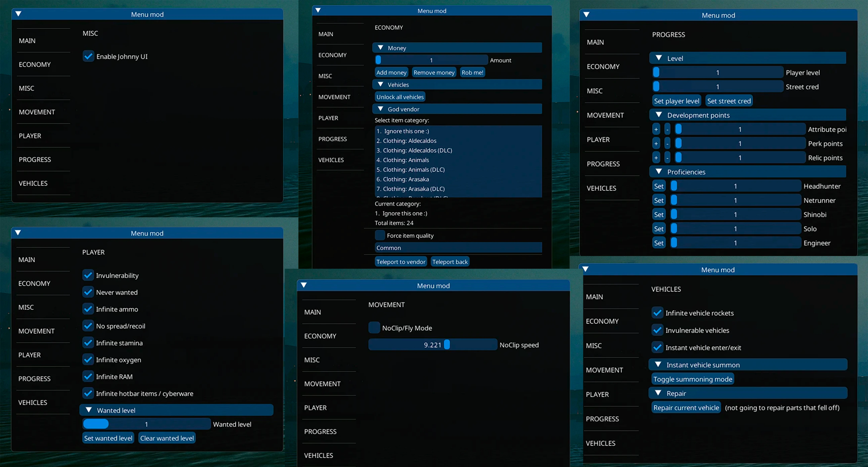This screenshot has width=868, height=467.
Task: Enable the Johnny UI checkbox
Action: click(88, 56)
